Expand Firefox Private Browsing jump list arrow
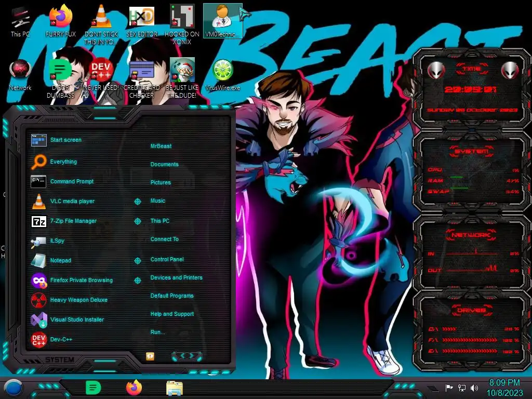 [137, 281]
